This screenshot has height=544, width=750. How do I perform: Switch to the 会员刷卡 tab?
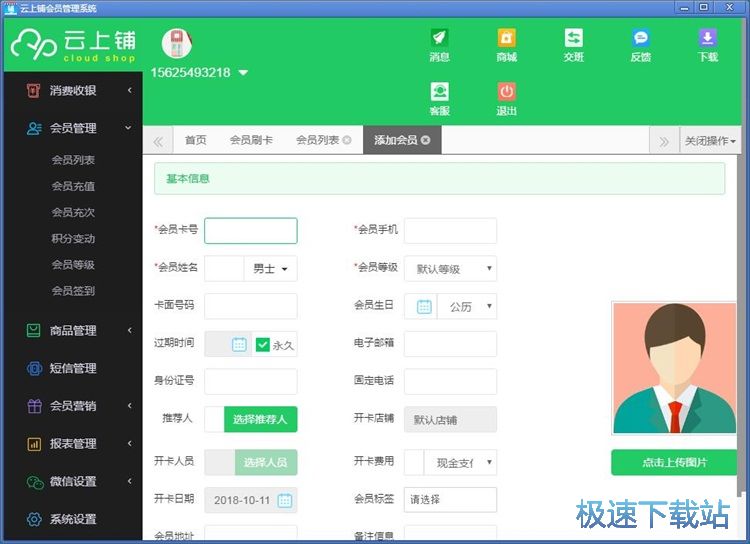(251, 141)
